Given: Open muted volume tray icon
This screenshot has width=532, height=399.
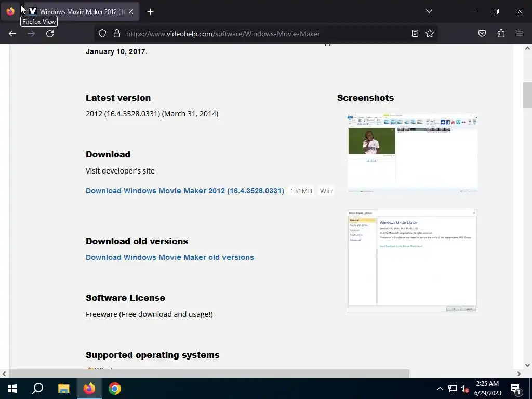Looking at the screenshot, I should pos(464,389).
